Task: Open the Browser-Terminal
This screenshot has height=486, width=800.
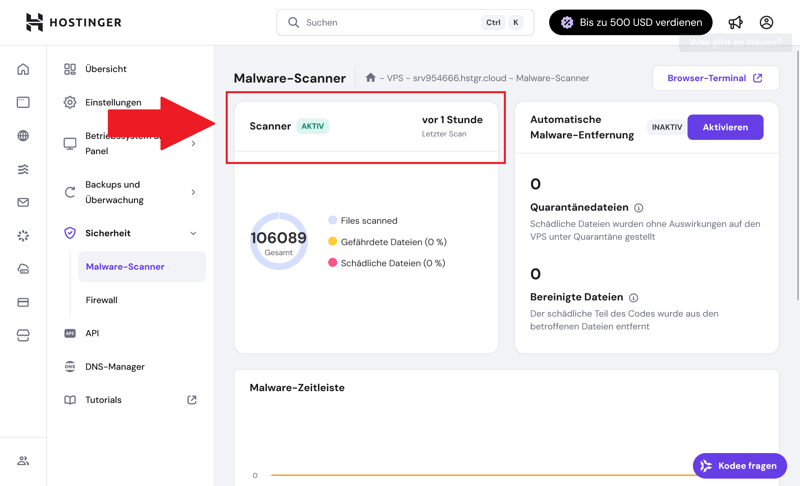Action: click(715, 78)
